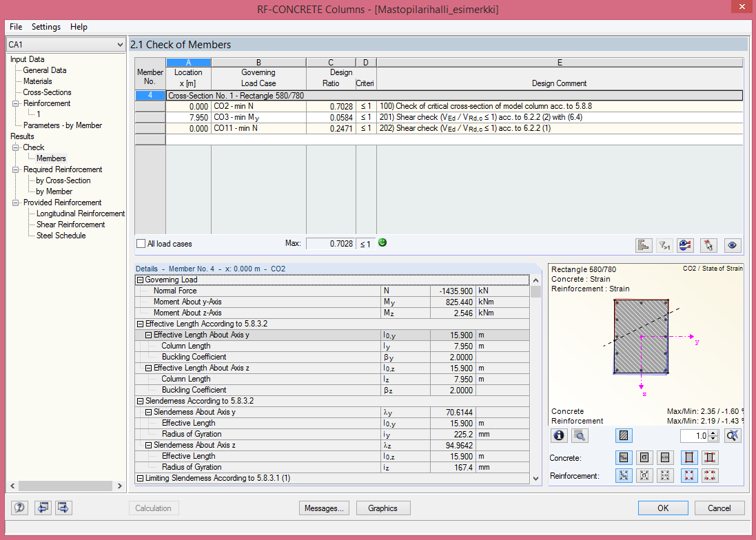756x540 pixels.
Task: Click the eye view mode icon
Action: [x=732, y=245]
